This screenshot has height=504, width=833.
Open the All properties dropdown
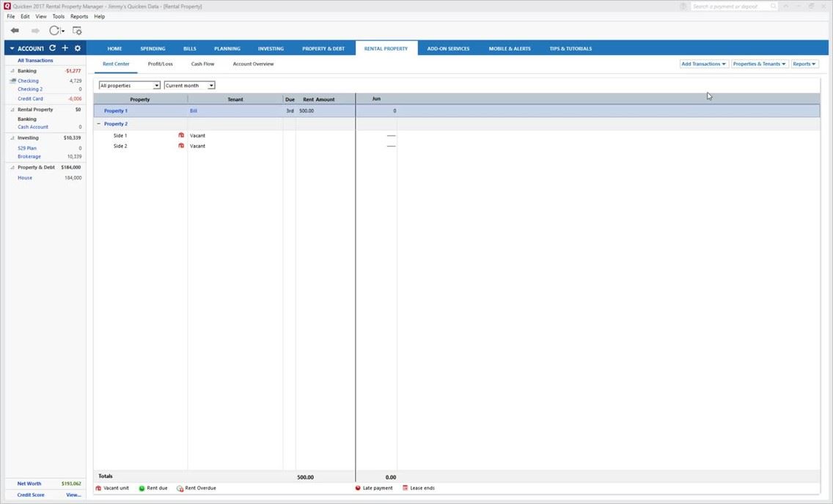tap(130, 86)
